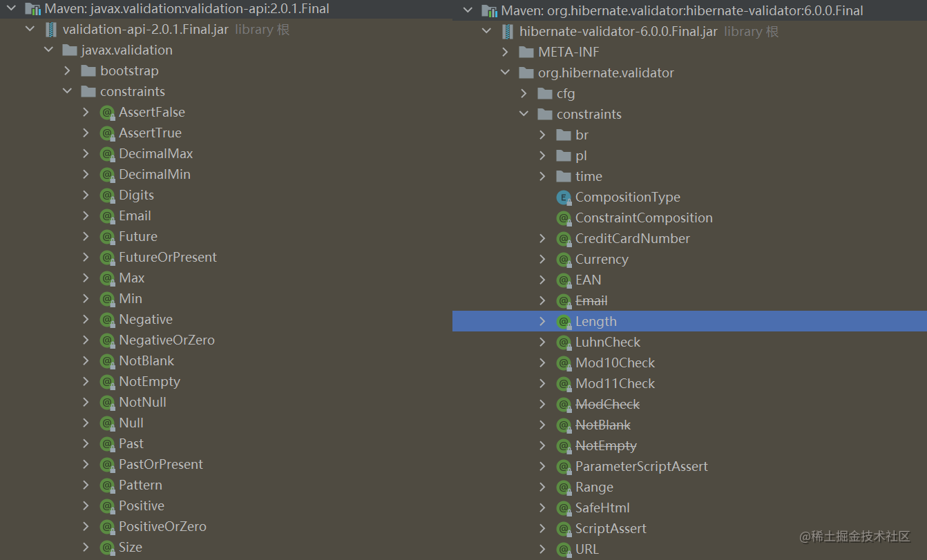Collapse the constraints package under javax.validation
Image resolution: width=927 pixels, height=560 pixels.
[x=66, y=91]
